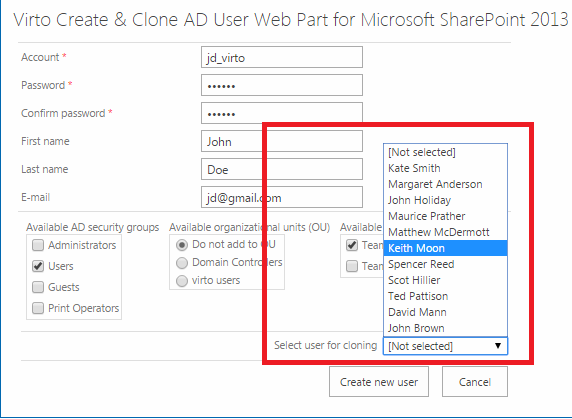The image size is (572, 419).
Task: Choose Scot Hillier from the list
Action: click(x=445, y=280)
